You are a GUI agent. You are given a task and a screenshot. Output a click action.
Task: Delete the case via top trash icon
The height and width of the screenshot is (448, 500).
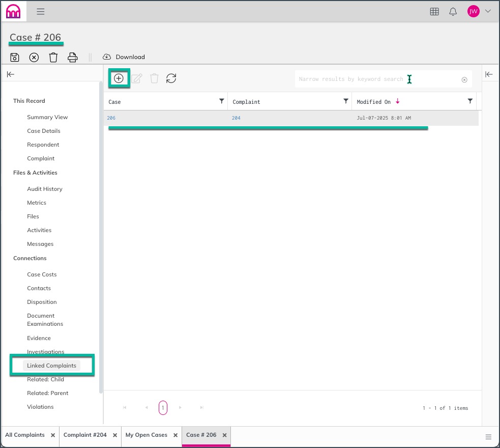[53, 58]
